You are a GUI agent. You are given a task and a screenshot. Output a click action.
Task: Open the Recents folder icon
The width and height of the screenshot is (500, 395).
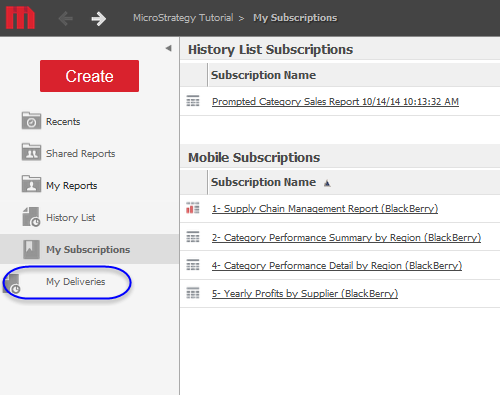(x=31, y=121)
